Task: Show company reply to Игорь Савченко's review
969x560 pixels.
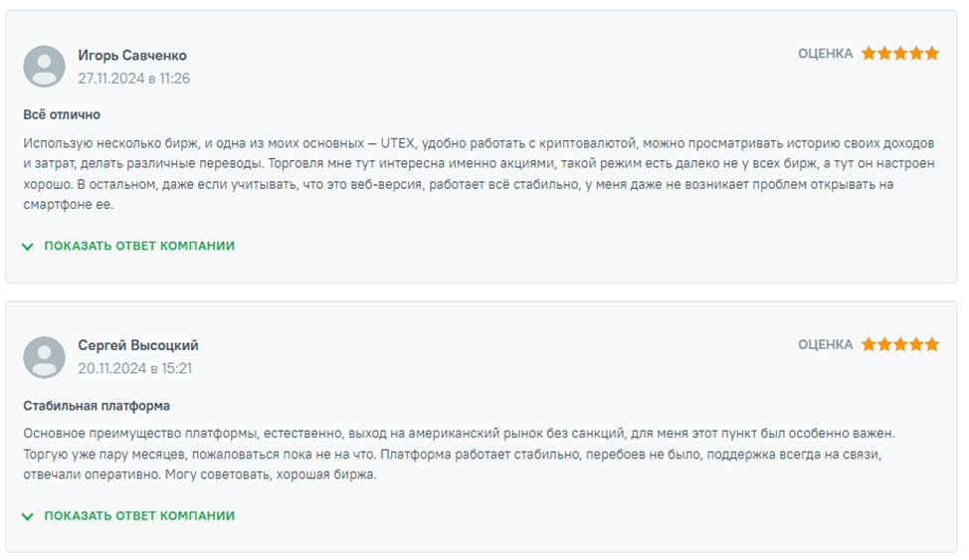Action: [139, 246]
